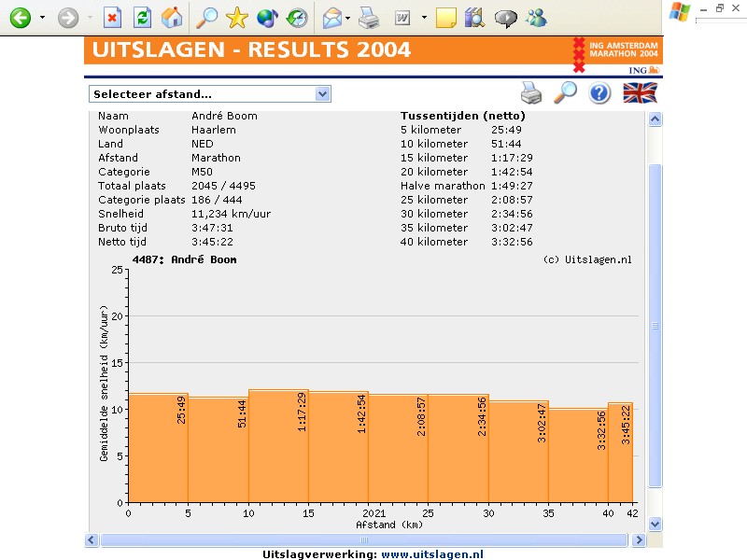
Task: Click the vertical scrollbar down arrow
Action: (655, 524)
